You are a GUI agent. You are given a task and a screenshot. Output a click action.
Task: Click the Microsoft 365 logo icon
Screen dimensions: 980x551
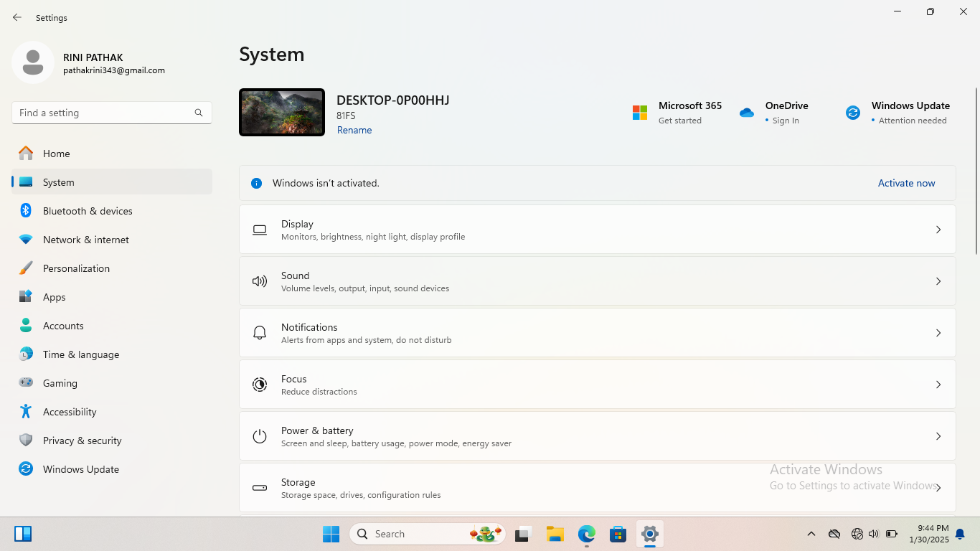(x=640, y=113)
